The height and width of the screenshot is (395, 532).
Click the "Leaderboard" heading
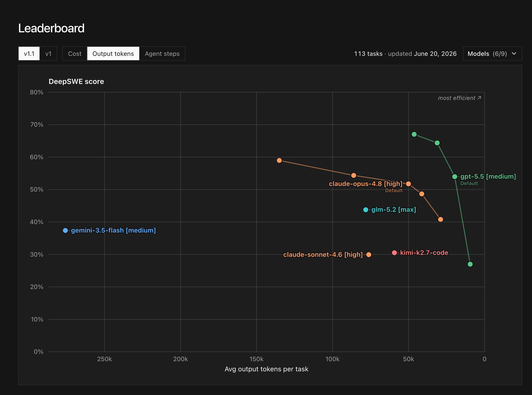(51, 28)
